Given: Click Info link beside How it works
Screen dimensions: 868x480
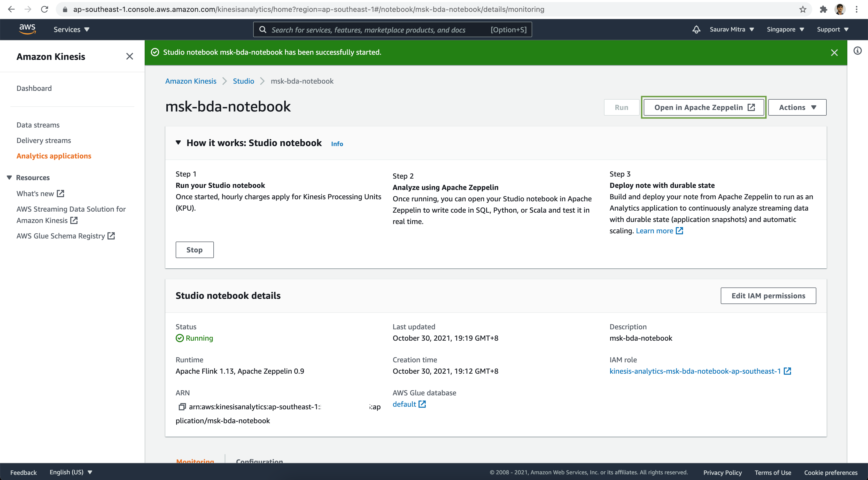Looking at the screenshot, I should tap(337, 144).
